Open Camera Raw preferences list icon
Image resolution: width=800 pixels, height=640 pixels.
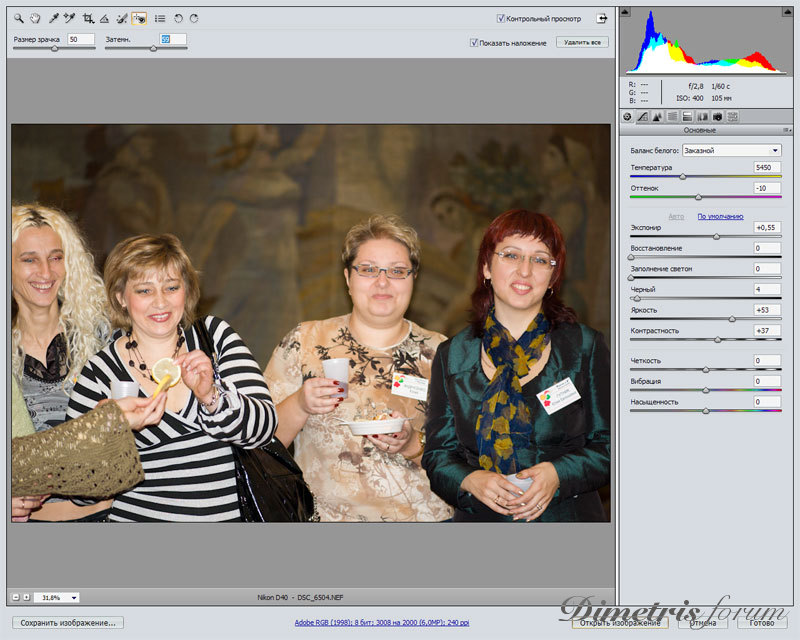click(x=160, y=18)
